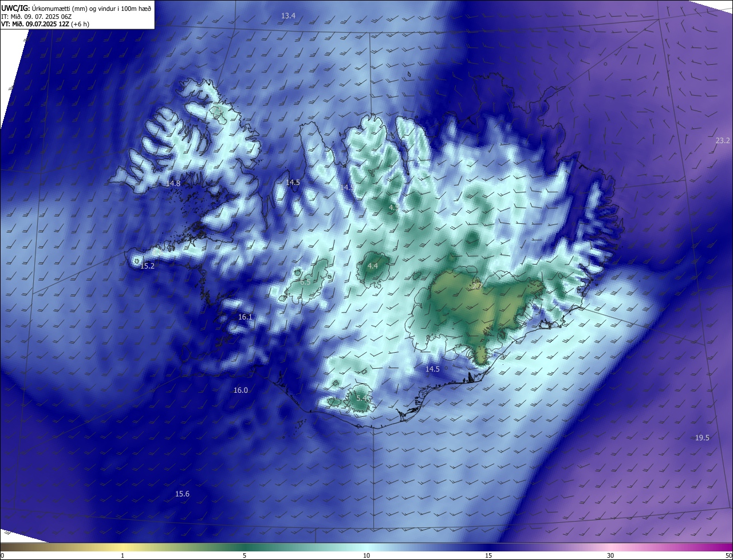This screenshot has height=560, width=733.
Task: Click the title line "Úrkomumætti (mm) og vindur i 100m hæð"
Action: 92,7
